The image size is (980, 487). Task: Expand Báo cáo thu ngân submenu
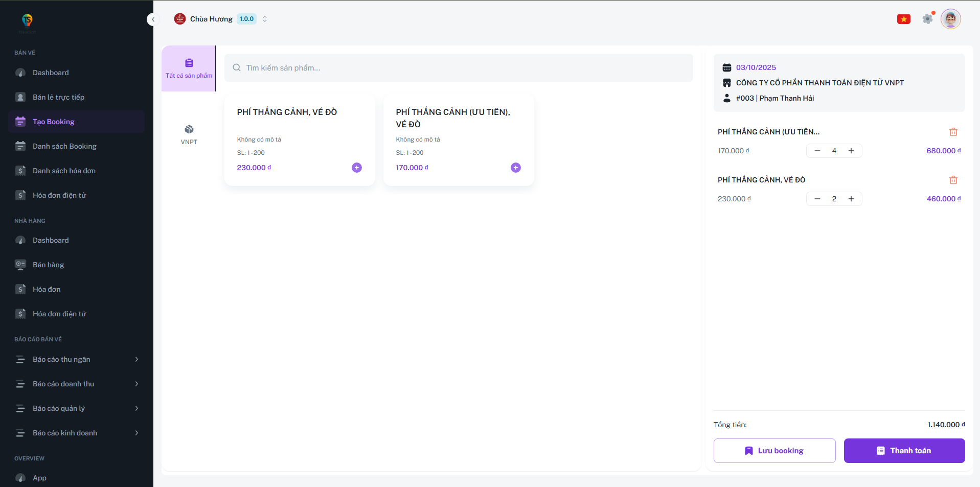(77, 359)
